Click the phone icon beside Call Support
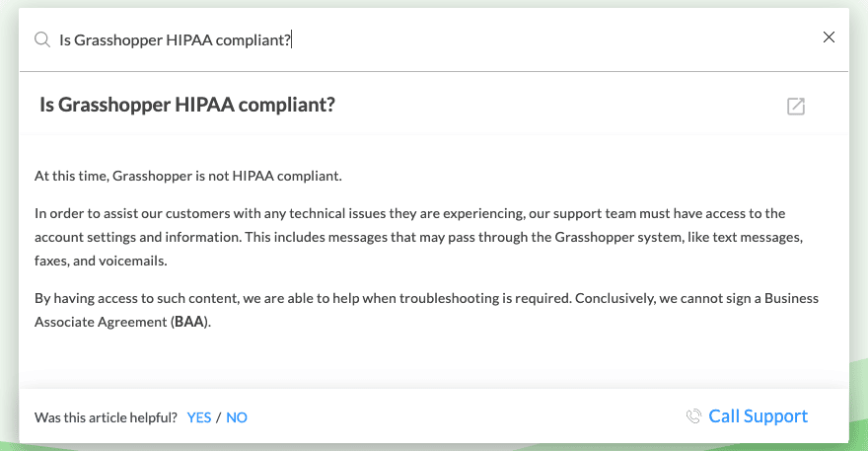 [x=693, y=416]
